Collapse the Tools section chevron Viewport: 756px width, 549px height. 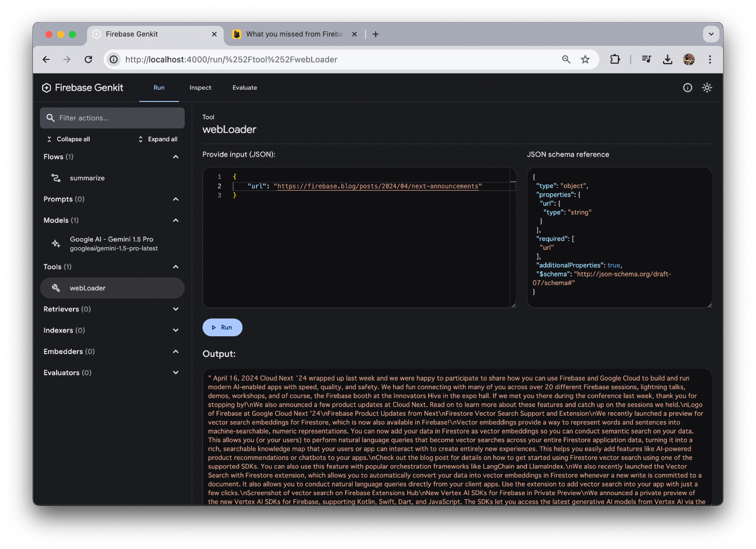175,267
